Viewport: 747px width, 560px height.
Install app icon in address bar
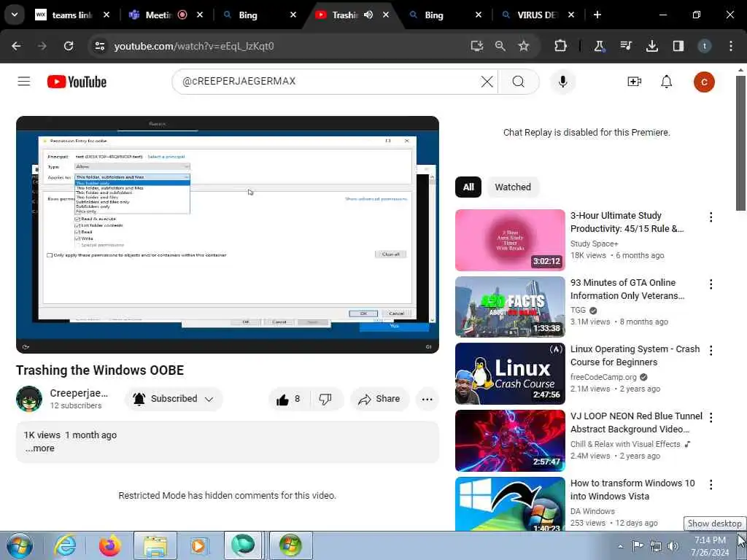[477, 46]
